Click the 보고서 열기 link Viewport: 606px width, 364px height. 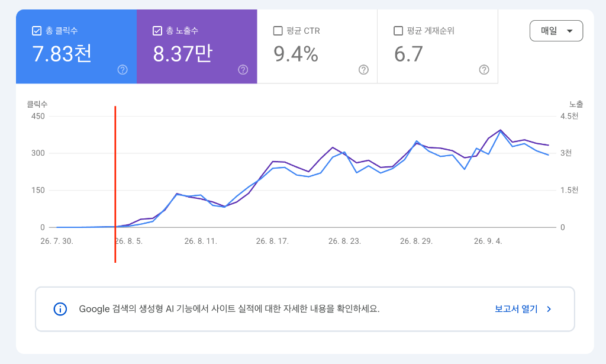pyautogui.click(x=516, y=309)
